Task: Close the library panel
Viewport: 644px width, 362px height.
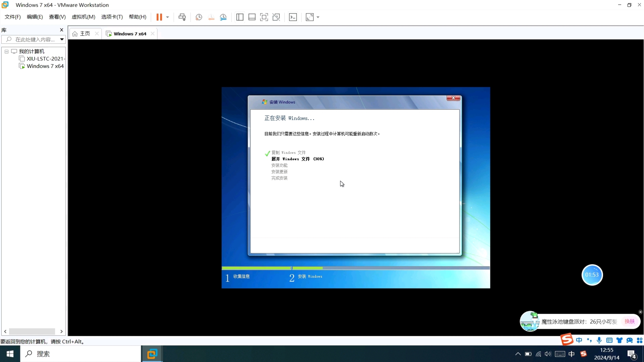Action: coord(61,30)
